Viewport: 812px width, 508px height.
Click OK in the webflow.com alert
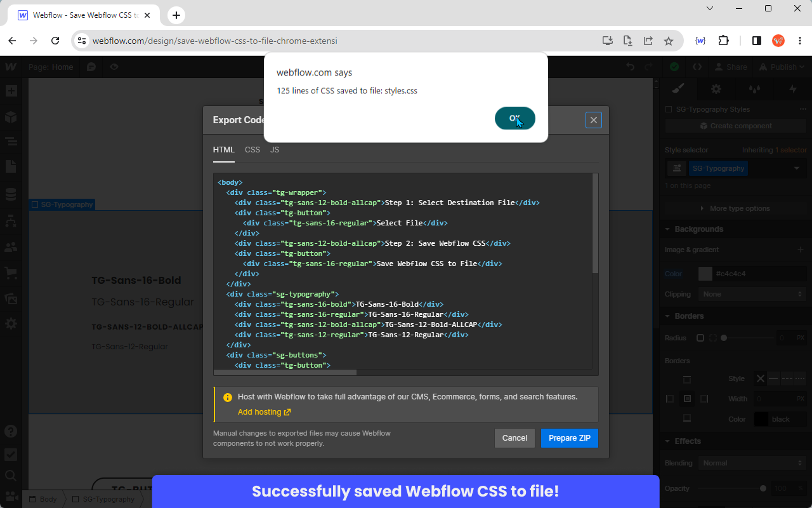tap(515, 118)
